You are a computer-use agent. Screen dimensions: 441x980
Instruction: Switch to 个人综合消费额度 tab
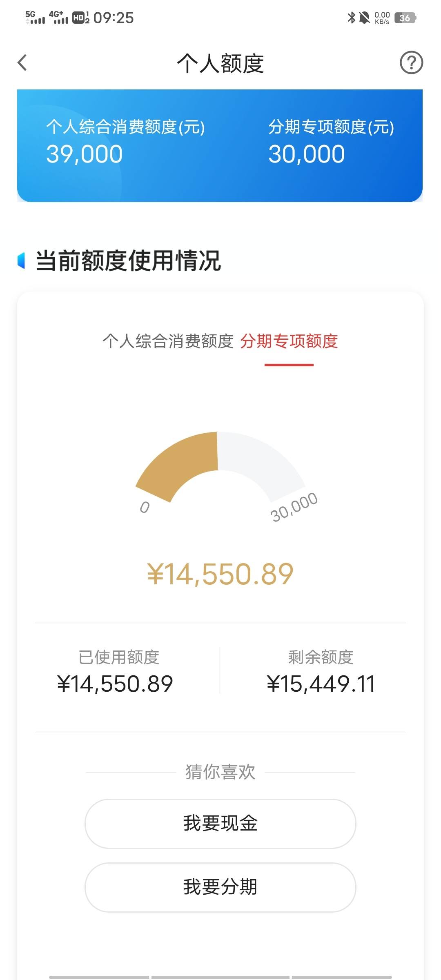pyautogui.click(x=168, y=341)
